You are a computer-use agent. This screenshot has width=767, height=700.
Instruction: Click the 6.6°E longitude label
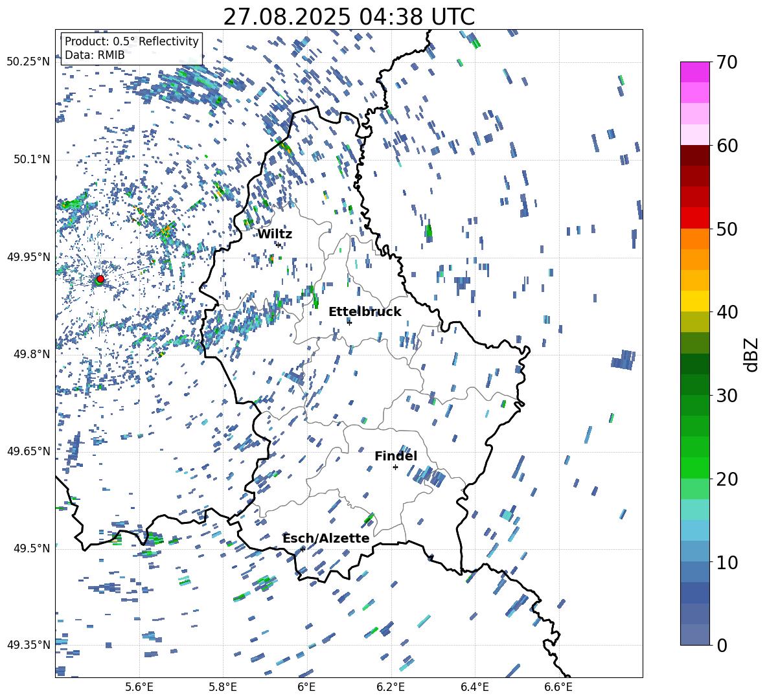coord(558,687)
